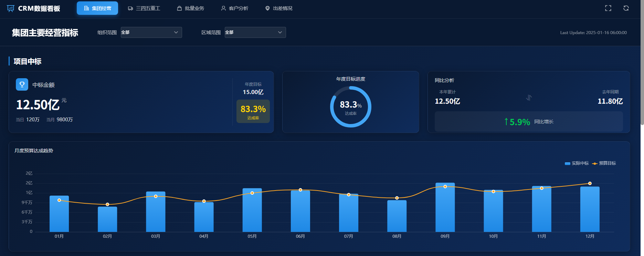The image size is (644, 256).
Task: Click the 5.9% 同比增长 bar
Action: [x=528, y=122]
